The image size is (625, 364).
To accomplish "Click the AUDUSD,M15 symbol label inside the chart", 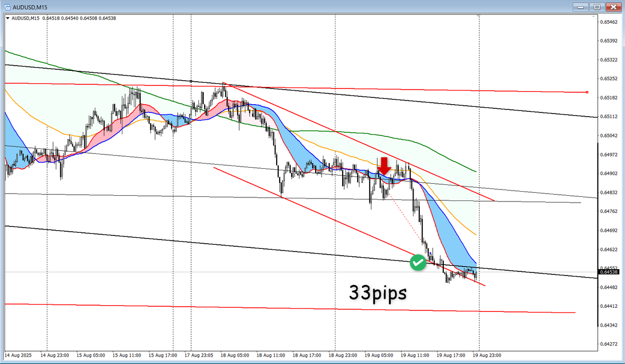I will 26,19.
